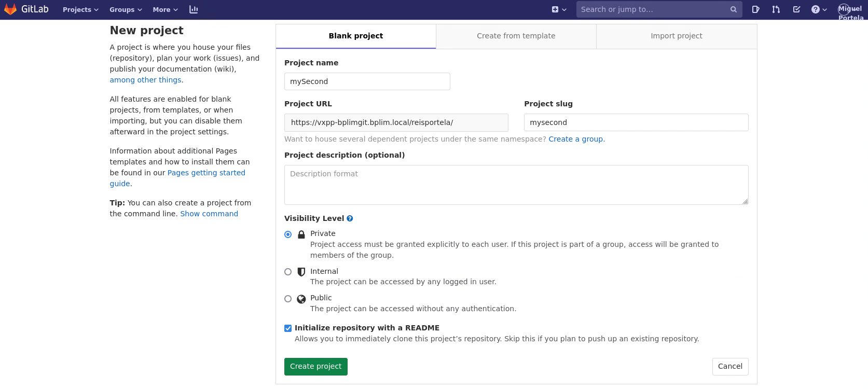Click the search magnifier icon

tap(733, 9)
